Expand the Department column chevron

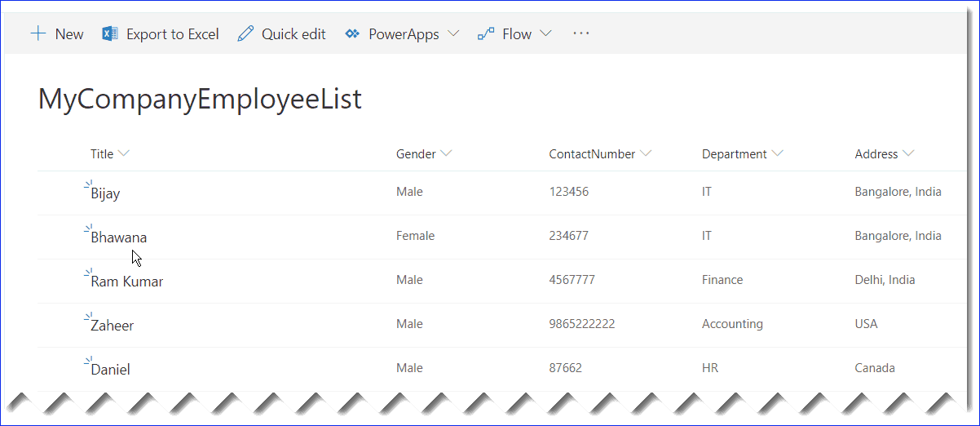click(x=777, y=153)
